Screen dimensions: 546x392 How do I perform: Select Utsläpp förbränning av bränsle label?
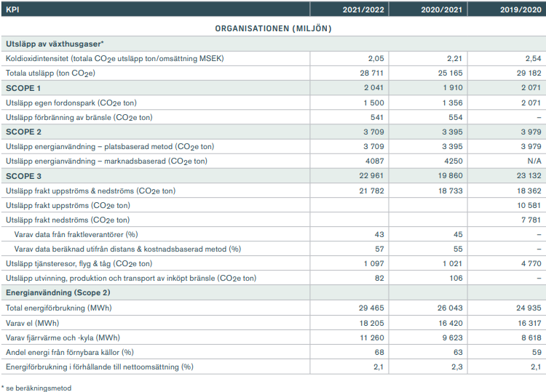[79, 118]
